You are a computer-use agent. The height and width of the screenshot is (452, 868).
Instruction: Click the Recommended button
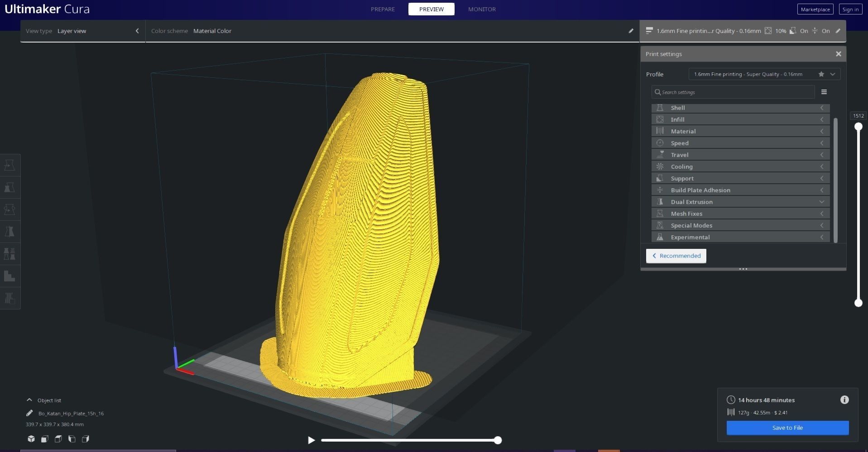[x=676, y=256]
